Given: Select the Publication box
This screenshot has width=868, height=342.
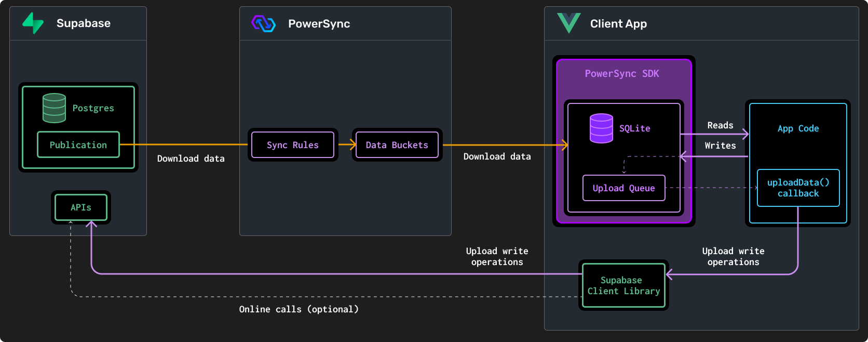Looking at the screenshot, I should point(78,144).
